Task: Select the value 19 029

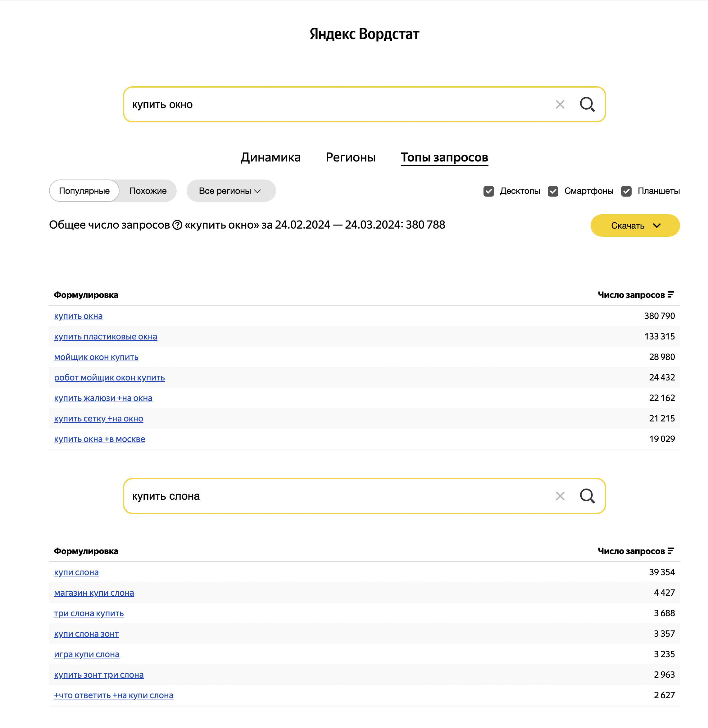Action: pyautogui.click(x=662, y=439)
